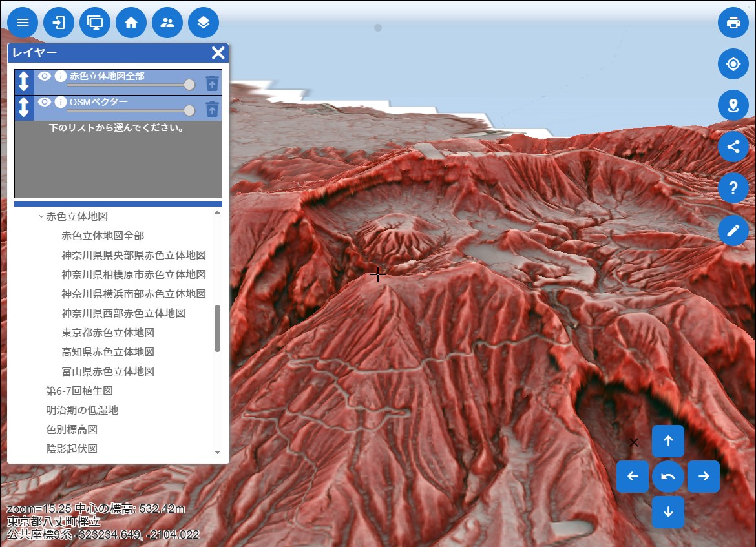This screenshot has width=756, height=547.
Task: Select 陰影起伏図 in the layer list
Action: [x=72, y=449]
